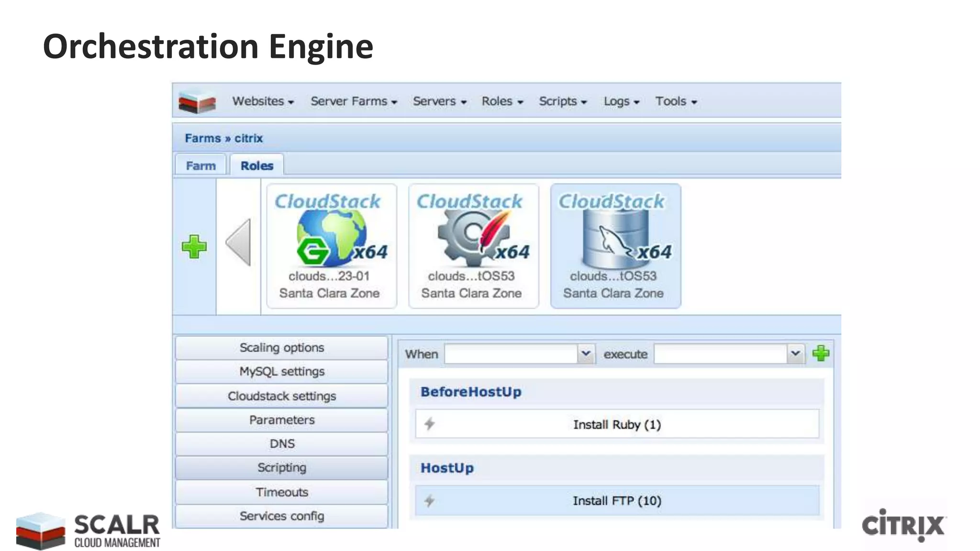Open the Roles menu in the navigation bar
Viewport: 980px width, 551px height.
(502, 101)
